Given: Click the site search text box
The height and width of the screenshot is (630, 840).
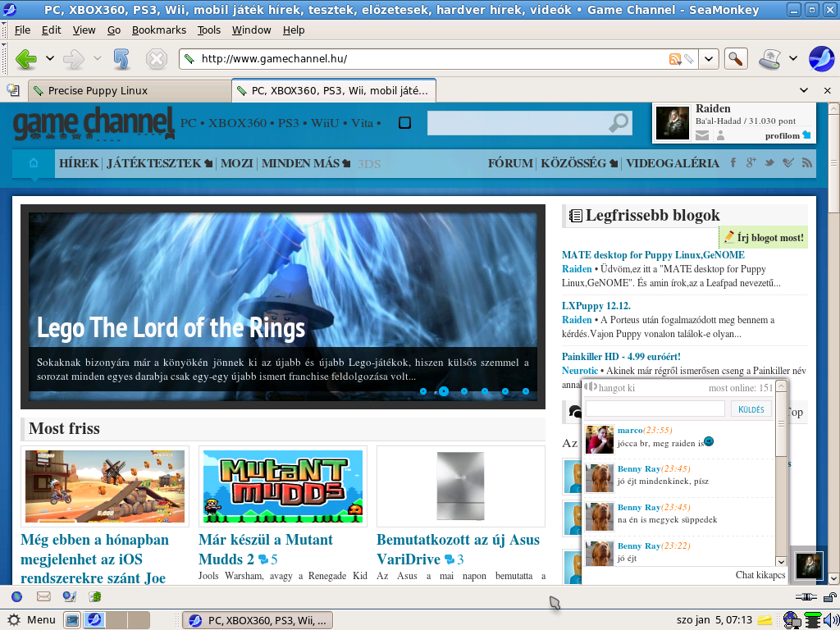Looking at the screenshot, I should pos(518,123).
